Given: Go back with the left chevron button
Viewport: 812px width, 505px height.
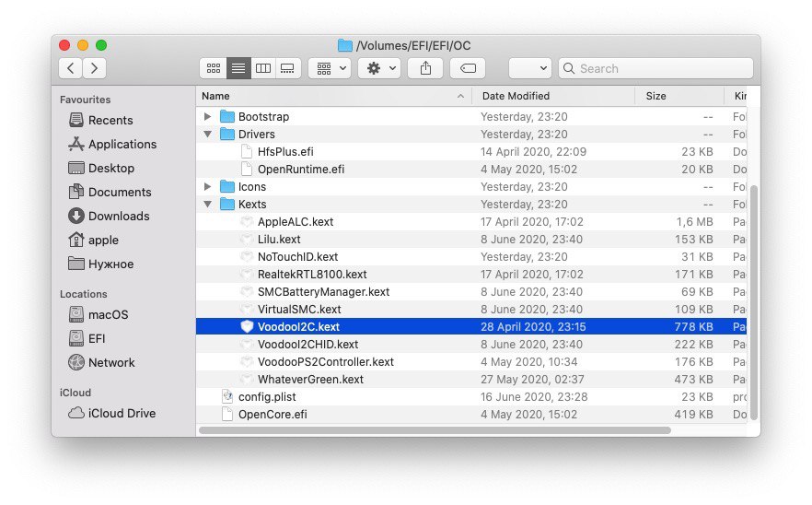Looking at the screenshot, I should [70, 68].
